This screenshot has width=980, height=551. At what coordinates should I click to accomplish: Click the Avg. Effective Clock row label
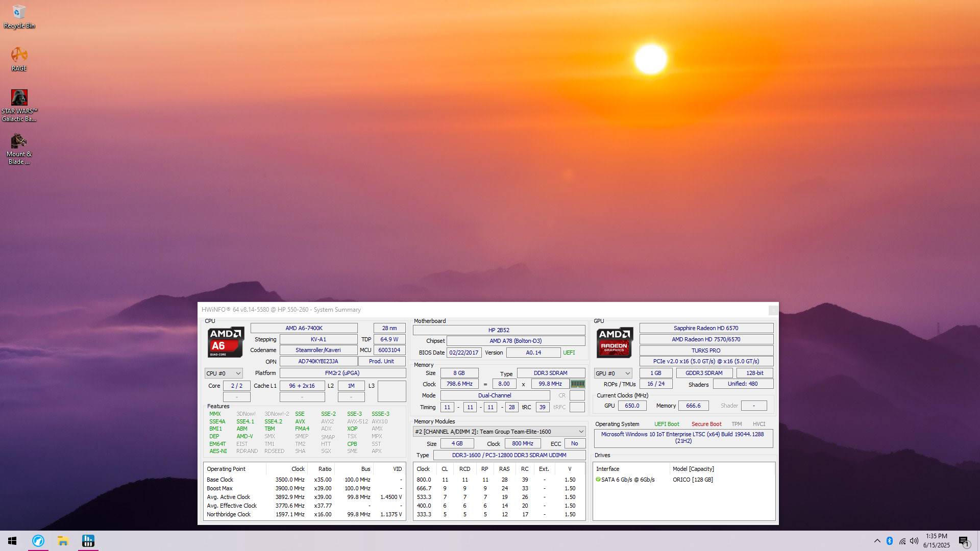[232, 506]
